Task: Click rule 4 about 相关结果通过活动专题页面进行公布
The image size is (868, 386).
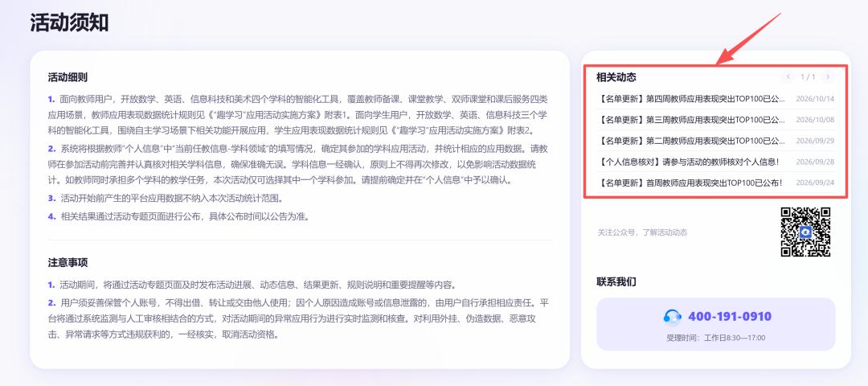Action: 178,216
